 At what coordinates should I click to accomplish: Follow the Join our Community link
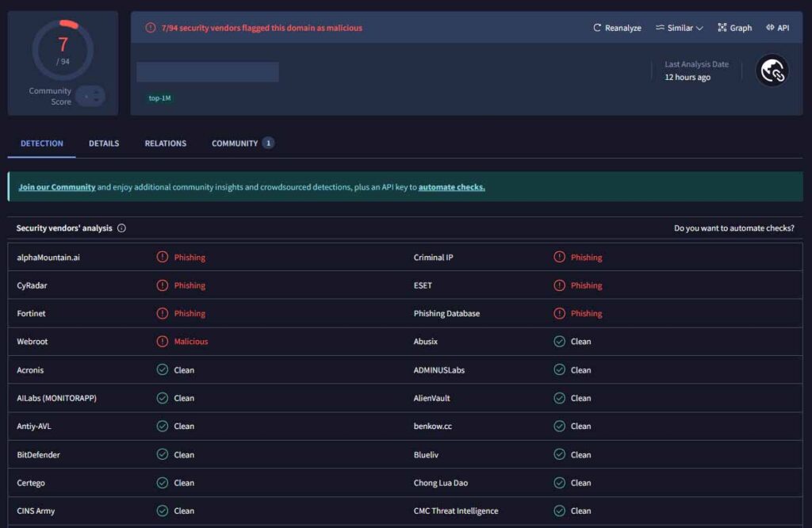(57, 187)
